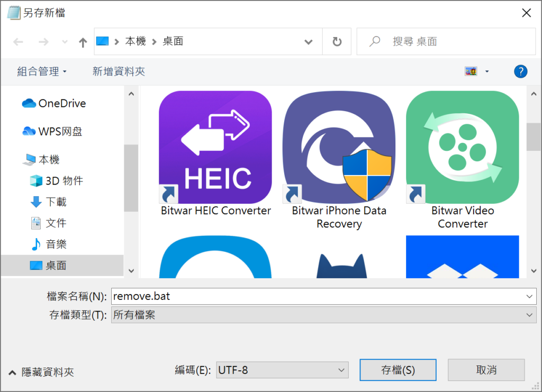Click the Bitwar iPhone Data Recovery label
The width and height of the screenshot is (542, 392).
click(339, 217)
